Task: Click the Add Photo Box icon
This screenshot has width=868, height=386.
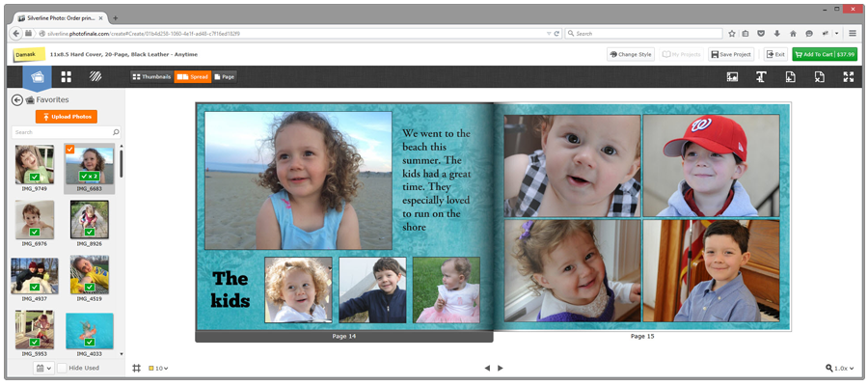Action: tap(732, 77)
